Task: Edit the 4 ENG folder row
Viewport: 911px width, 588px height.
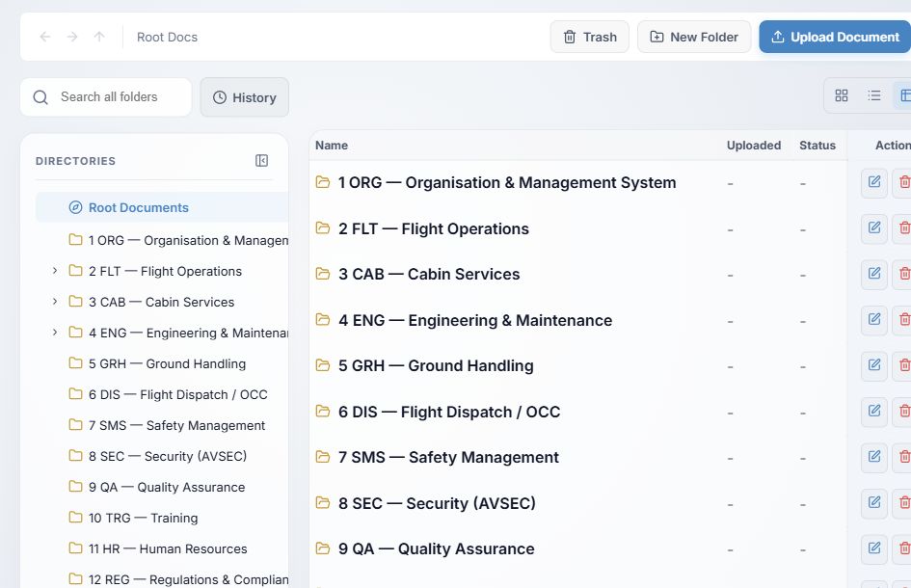Action: tap(873, 321)
